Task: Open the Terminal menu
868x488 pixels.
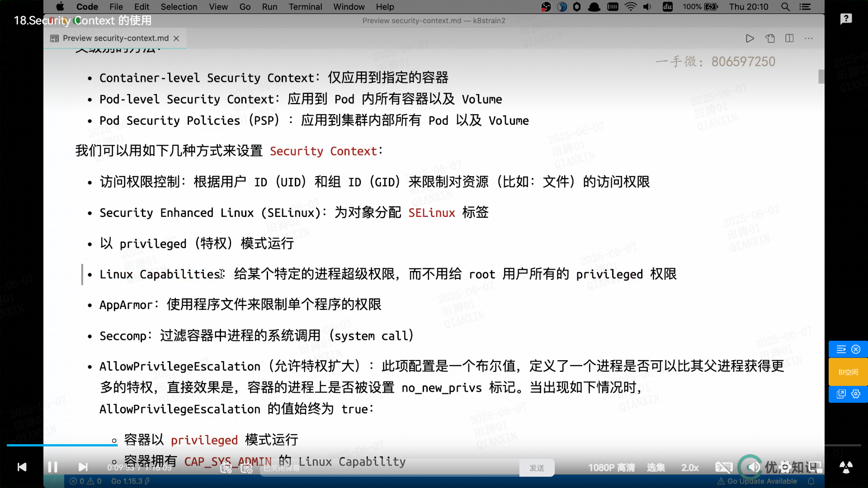Action: [305, 7]
